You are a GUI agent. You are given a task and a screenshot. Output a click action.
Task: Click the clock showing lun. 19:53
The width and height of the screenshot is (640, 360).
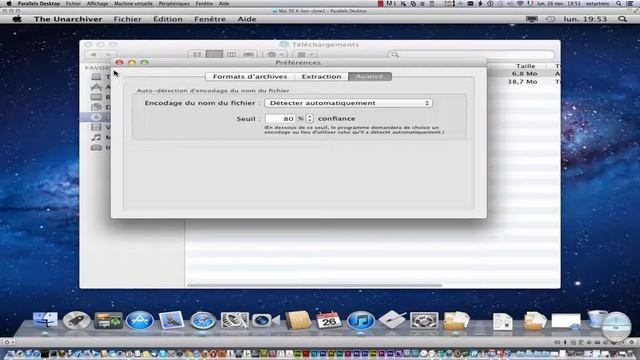[585, 19]
